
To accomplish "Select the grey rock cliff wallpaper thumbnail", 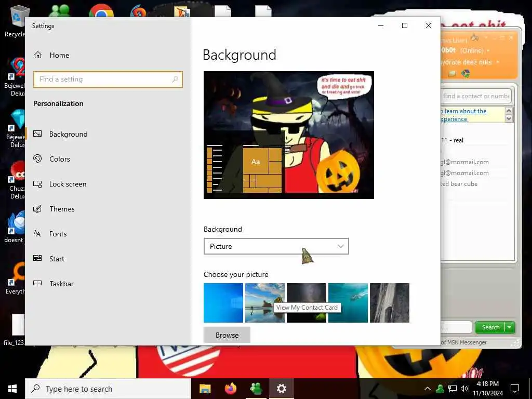I will pyautogui.click(x=390, y=303).
